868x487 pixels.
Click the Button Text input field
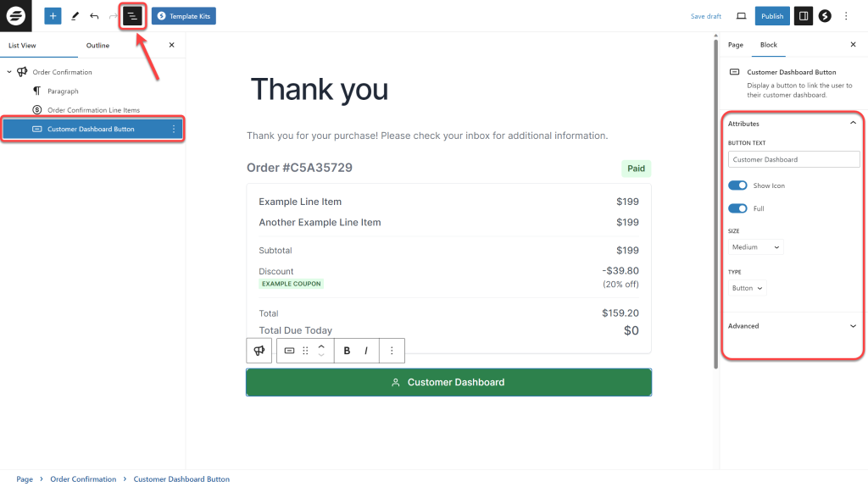tap(793, 159)
